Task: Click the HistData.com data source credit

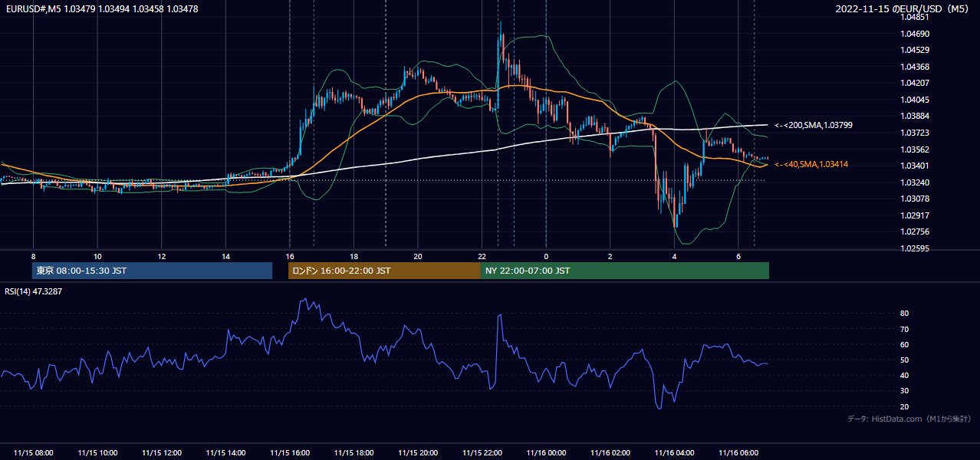Action: 909,419
